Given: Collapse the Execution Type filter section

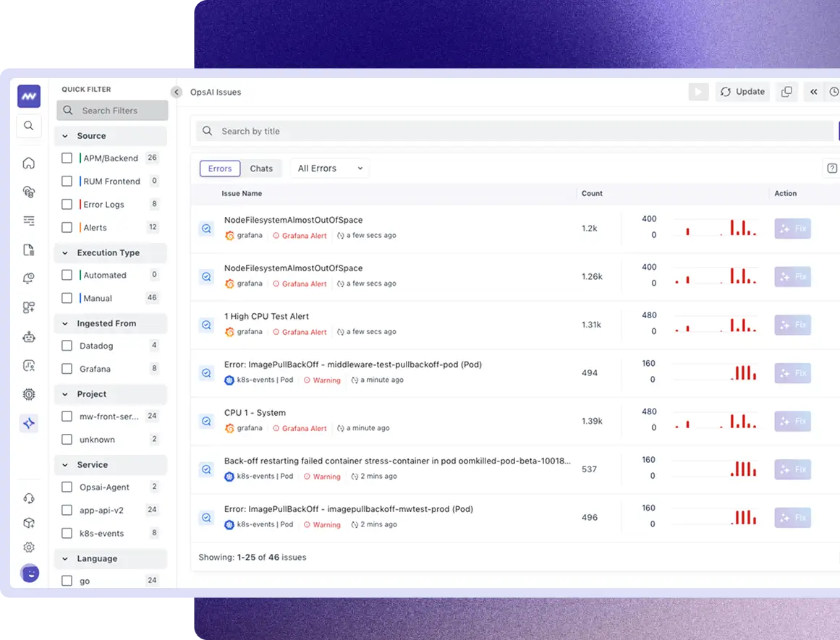Looking at the screenshot, I should 65,253.
